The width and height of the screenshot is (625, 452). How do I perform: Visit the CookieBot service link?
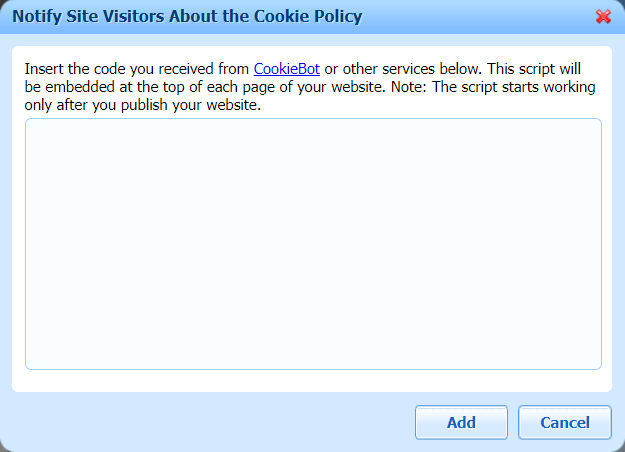(287, 69)
